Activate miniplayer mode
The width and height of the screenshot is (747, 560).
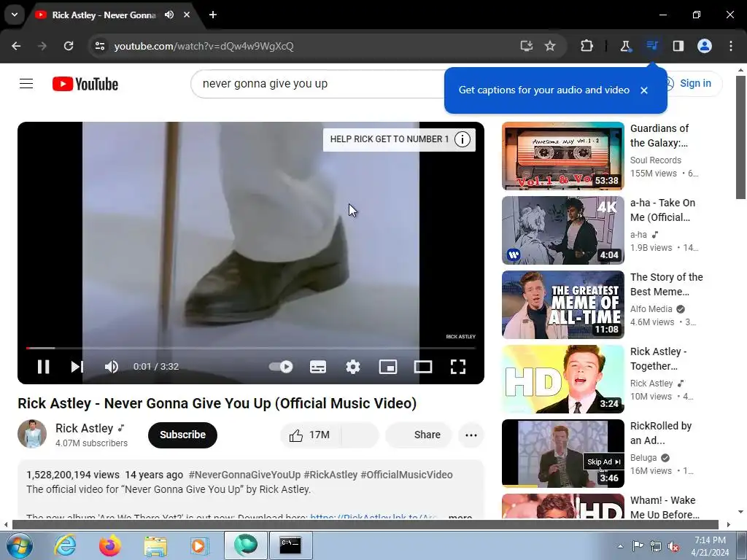388,367
